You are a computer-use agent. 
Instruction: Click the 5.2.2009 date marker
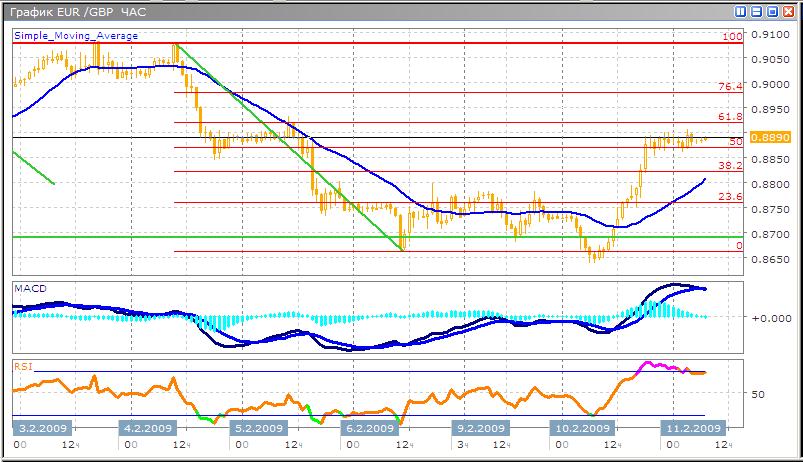coord(257,426)
